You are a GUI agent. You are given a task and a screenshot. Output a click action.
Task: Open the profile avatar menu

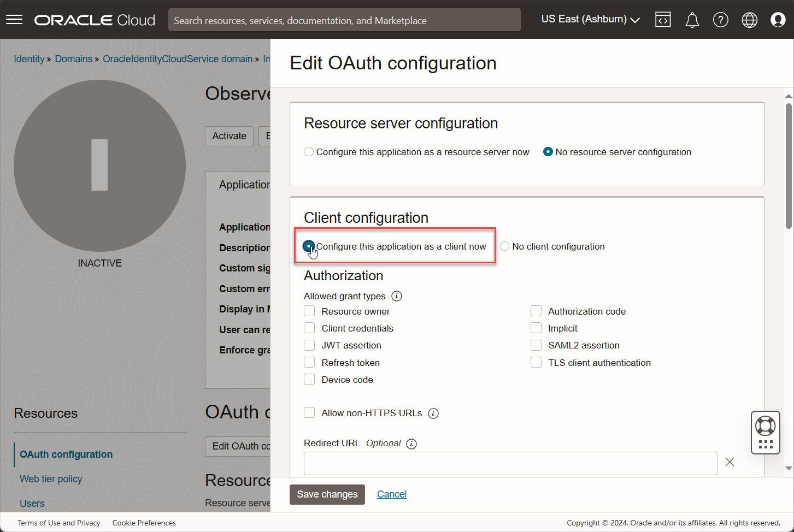(x=778, y=19)
